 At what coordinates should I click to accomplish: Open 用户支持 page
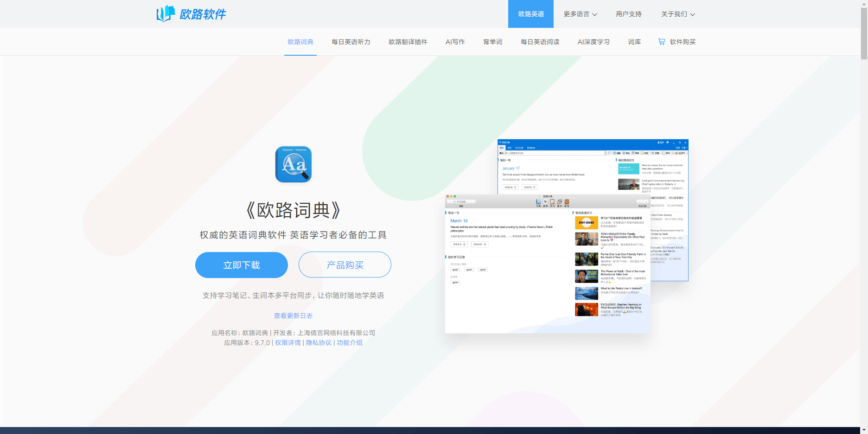tap(629, 14)
